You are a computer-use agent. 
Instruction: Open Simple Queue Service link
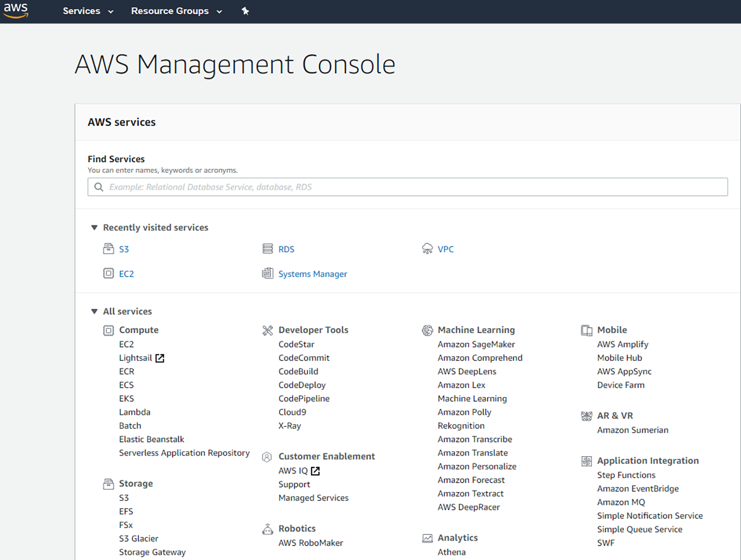pos(640,529)
